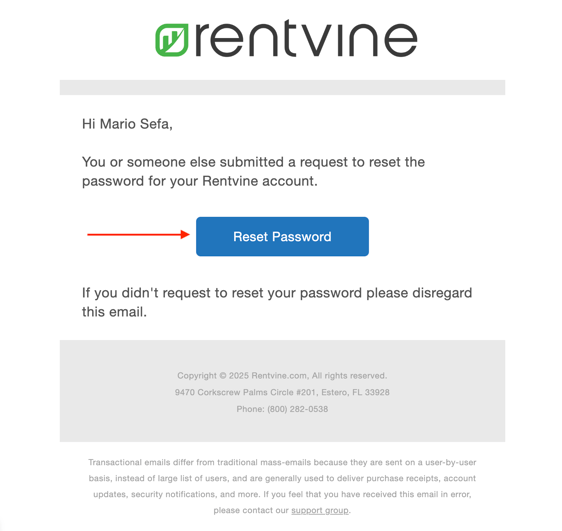Click the 'this email.' text
The image size is (562, 531).
(114, 312)
